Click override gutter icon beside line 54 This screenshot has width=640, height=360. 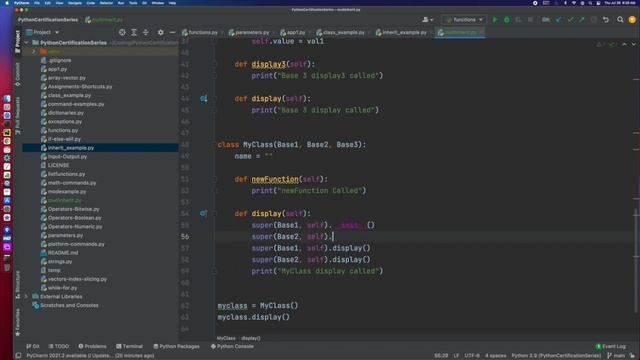pyautogui.click(x=203, y=213)
